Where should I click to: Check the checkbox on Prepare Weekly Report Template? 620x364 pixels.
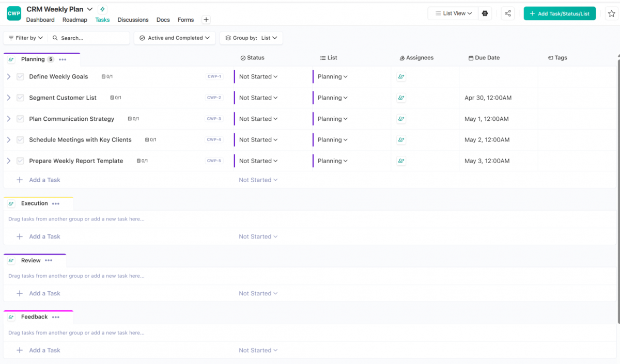tap(20, 161)
